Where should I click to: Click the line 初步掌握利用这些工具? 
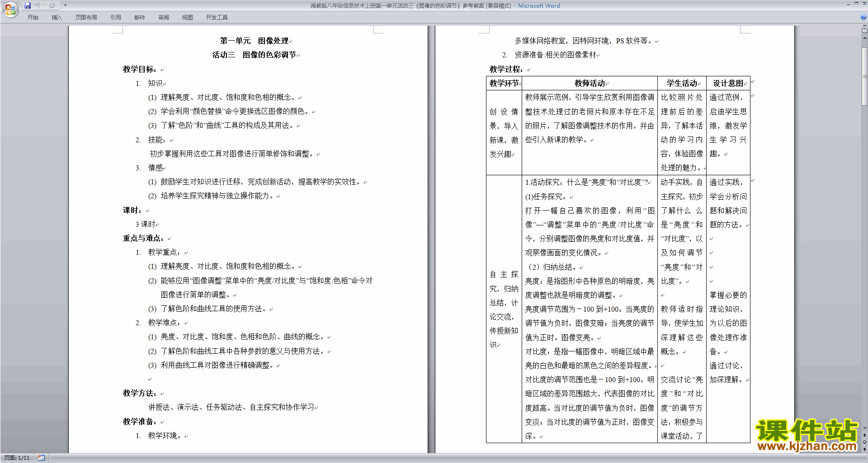[232, 154]
